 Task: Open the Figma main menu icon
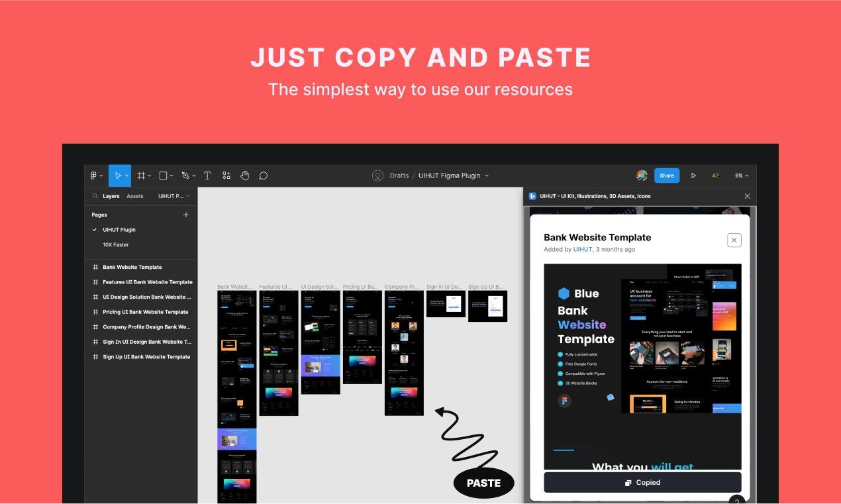(94, 176)
